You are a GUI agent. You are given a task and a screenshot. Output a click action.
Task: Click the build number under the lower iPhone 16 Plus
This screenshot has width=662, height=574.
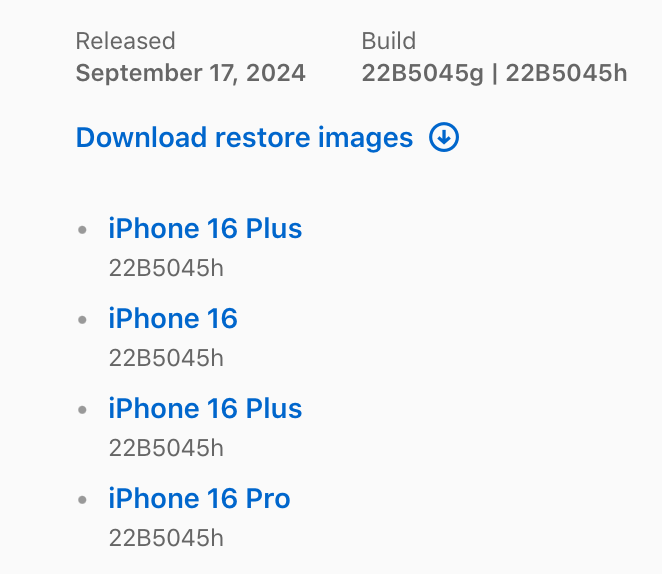point(166,448)
